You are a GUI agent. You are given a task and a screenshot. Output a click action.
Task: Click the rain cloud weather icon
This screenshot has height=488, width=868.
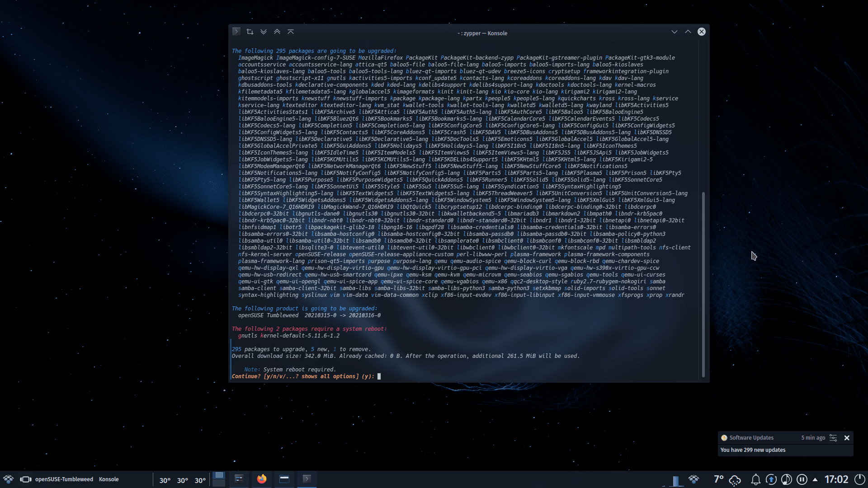point(736,480)
